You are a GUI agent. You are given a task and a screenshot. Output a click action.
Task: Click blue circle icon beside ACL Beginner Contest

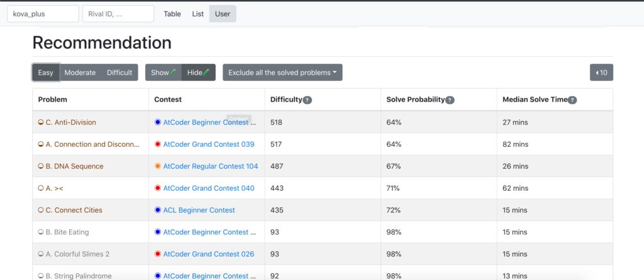[158, 210]
